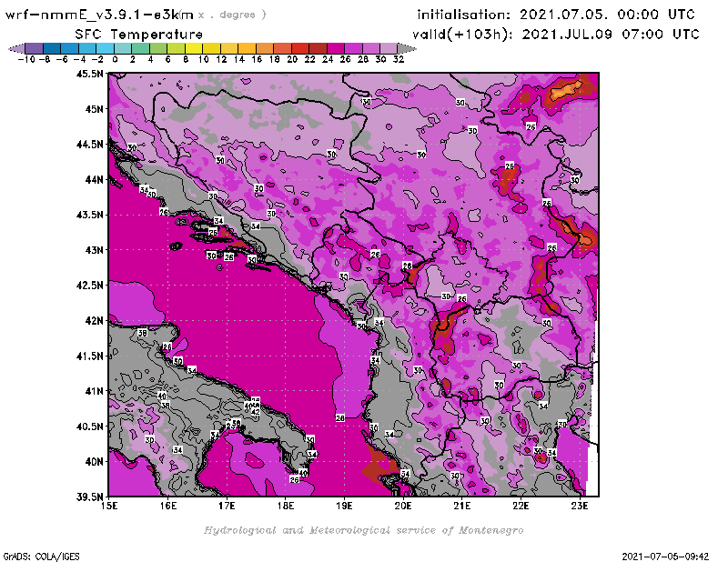The height and width of the screenshot is (562, 728).
Task: Click the '41.5N' latitude axis label
Action: [x=89, y=356]
